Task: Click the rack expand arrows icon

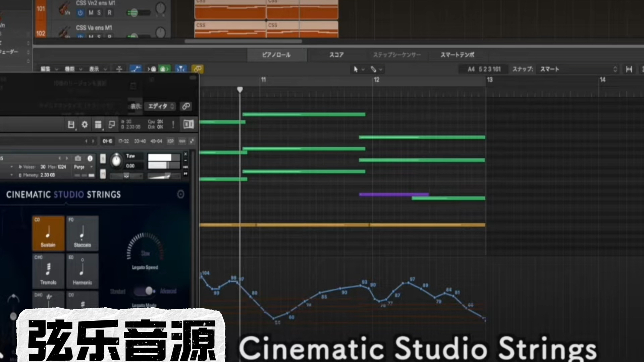Action: tap(192, 141)
